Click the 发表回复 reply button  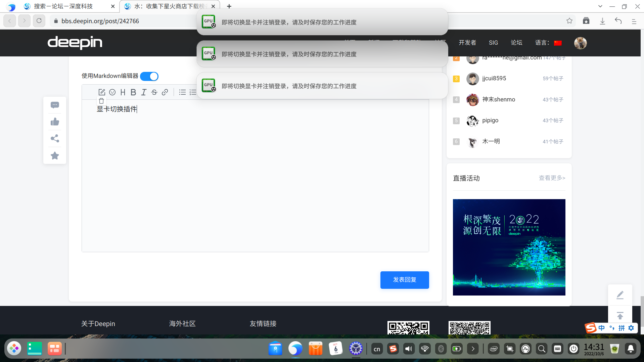404,280
